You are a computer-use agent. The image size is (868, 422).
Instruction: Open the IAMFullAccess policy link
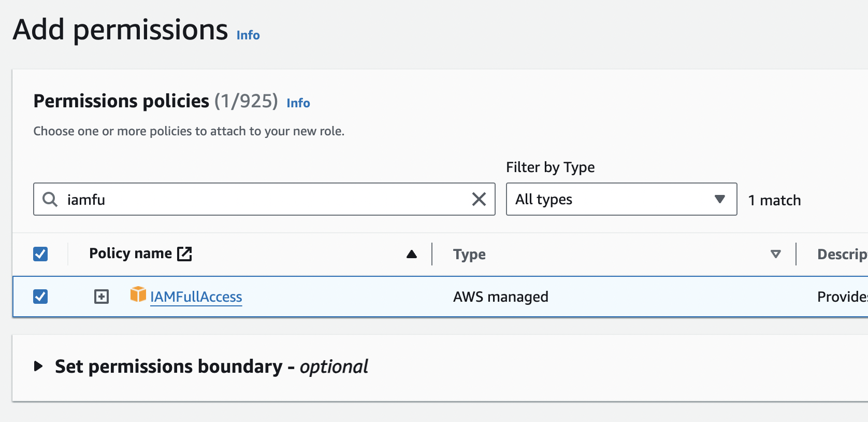196,297
